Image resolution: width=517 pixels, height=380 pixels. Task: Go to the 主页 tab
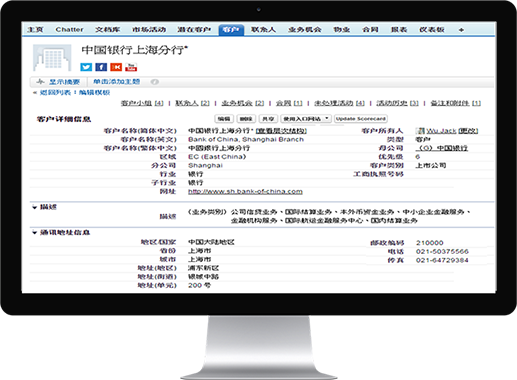pyautogui.click(x=35, y=30)
